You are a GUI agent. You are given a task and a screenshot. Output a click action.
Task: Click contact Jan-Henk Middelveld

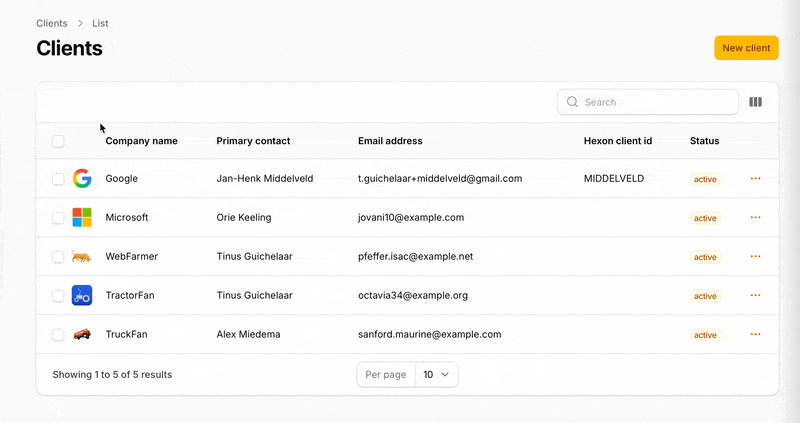pos(265,179)
